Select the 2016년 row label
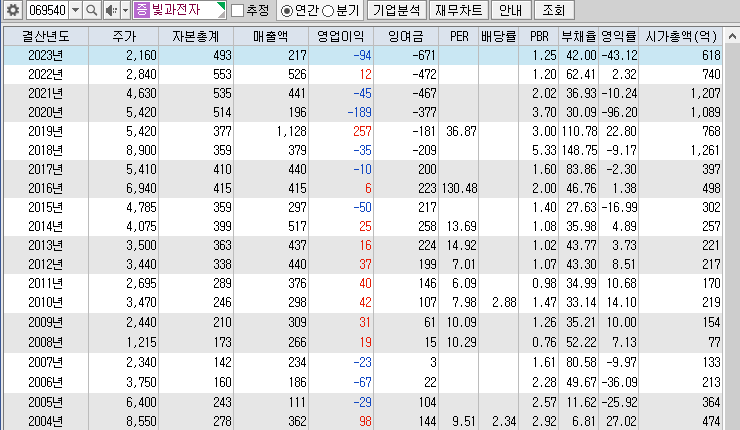The image size is (740, 430). pyautogui.click(x=46, y=188)
